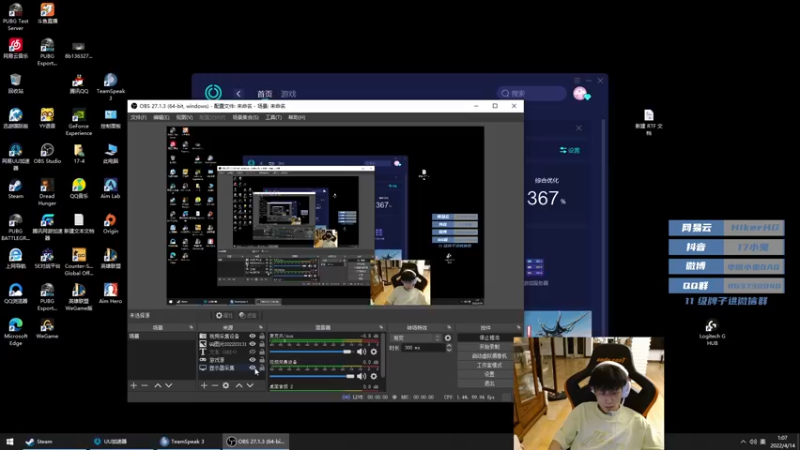Screen dimensions: 800x450
Task: Add a new scene with plus icon
Action: [x=134, y=385]
